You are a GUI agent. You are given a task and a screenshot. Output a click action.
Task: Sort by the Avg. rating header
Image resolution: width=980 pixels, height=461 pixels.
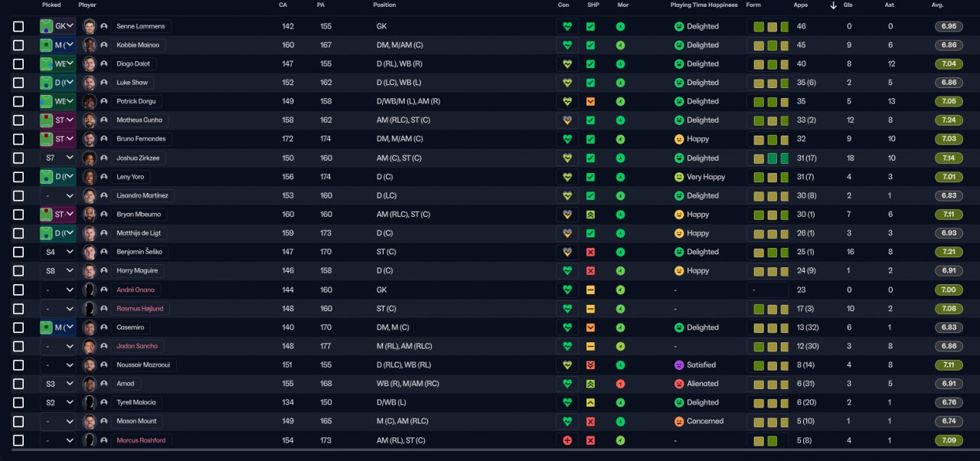pyautogui.click(x=938, y=5)
